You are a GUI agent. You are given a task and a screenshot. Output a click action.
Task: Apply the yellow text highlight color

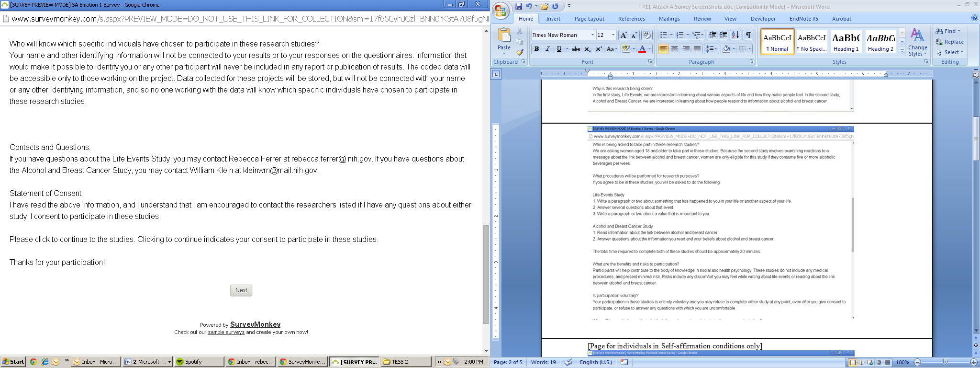point(626,49)
